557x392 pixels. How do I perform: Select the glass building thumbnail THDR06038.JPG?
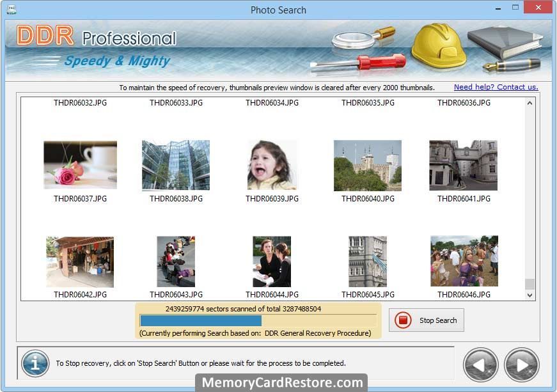click(176, 165)
